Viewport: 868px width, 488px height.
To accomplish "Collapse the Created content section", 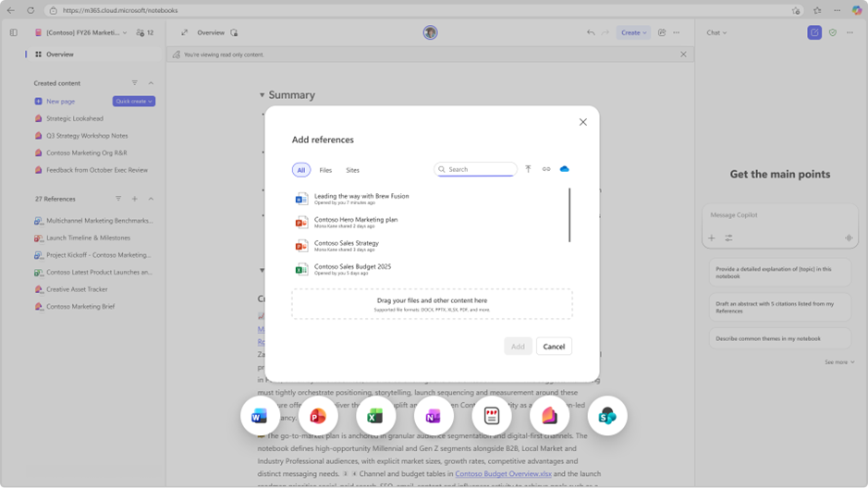I will coord(151,83).
